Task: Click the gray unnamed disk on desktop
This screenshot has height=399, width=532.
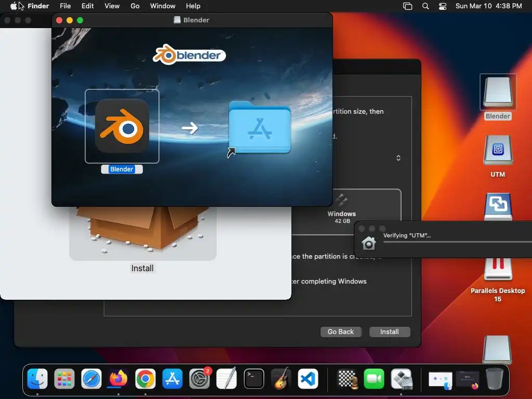Action: pyautogui.click(x=497, y=350)
